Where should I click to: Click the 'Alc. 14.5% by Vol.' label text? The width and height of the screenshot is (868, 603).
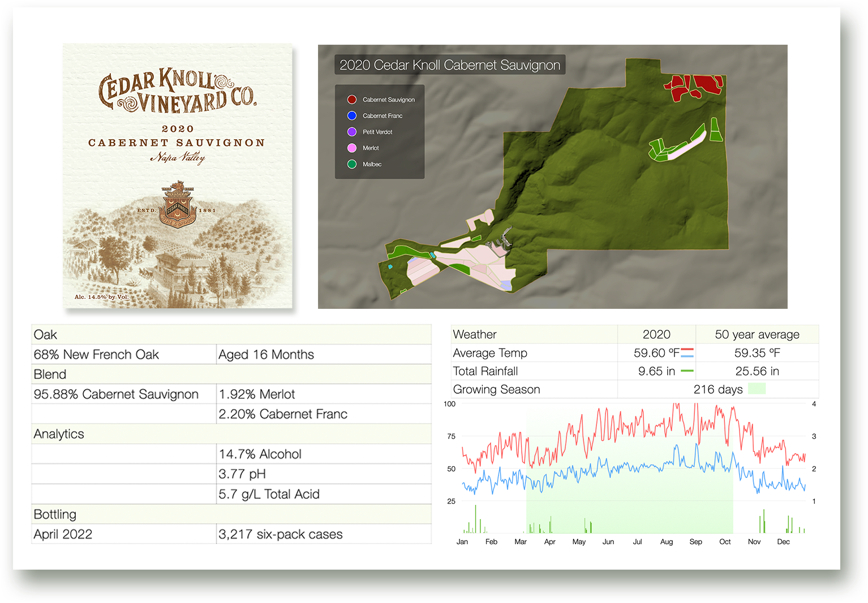click(x=102, y=296)
